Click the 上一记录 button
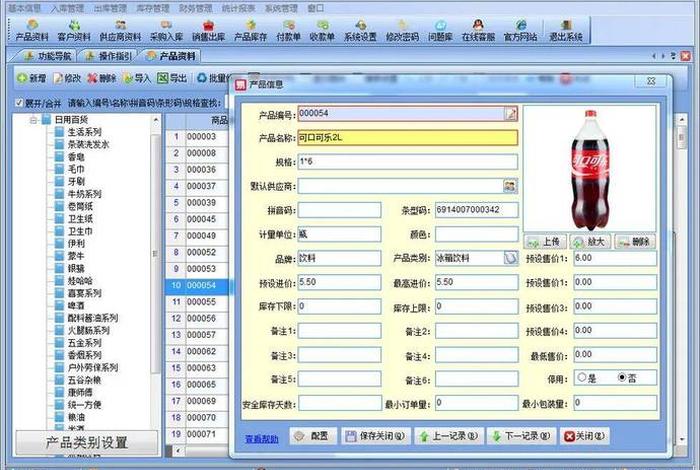The image size is (700, 470). click(x=449, y=436)
